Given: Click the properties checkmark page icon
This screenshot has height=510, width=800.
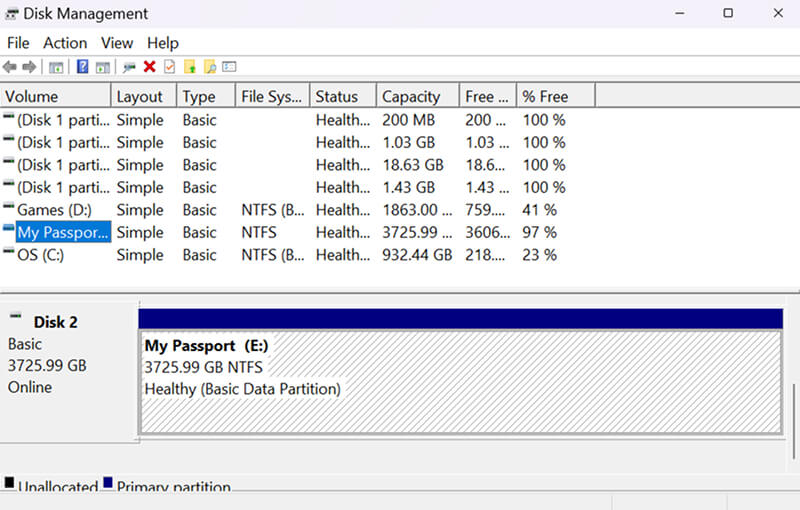Looking at the screenshot, I should tap(169, 66).
